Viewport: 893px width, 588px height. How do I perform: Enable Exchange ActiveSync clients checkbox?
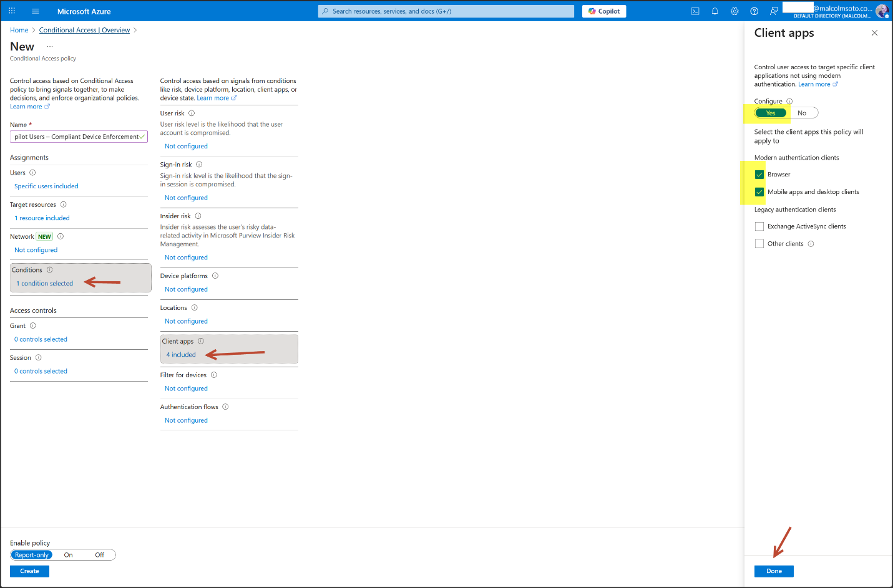pos(759,226)
